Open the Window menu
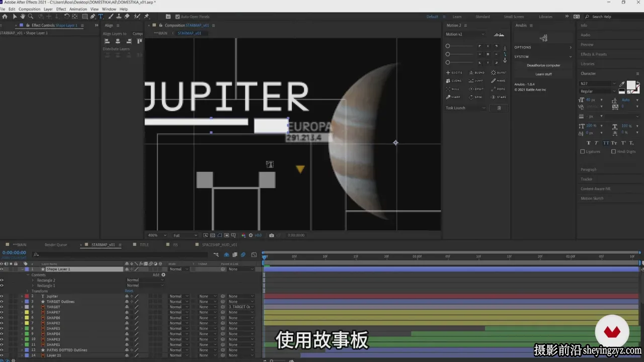 pos(109,9)
